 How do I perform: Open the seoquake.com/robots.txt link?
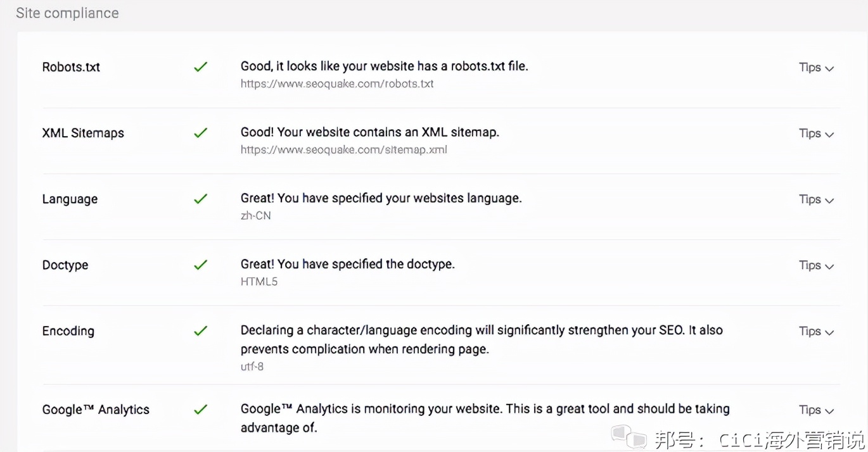(337, 84)
